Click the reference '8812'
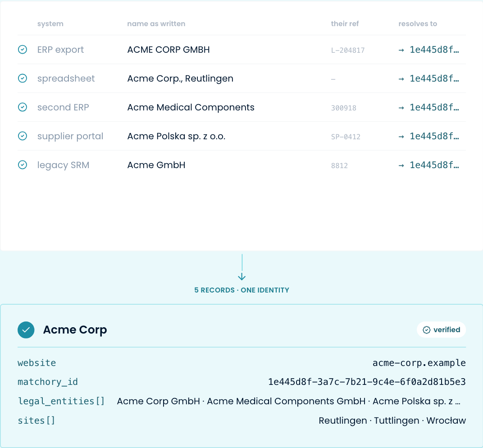This screenshot has width=483, height=448. pos(339,166)
